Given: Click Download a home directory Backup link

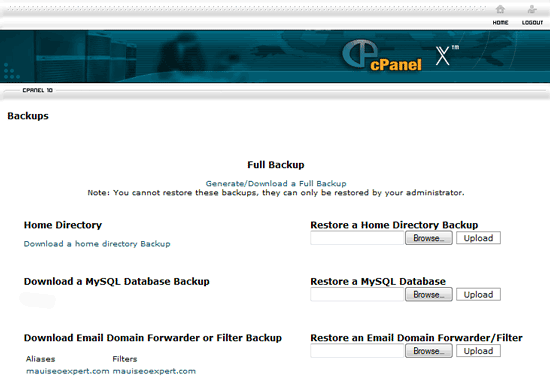Looking at the screenshot, I should tap(97, 244).
